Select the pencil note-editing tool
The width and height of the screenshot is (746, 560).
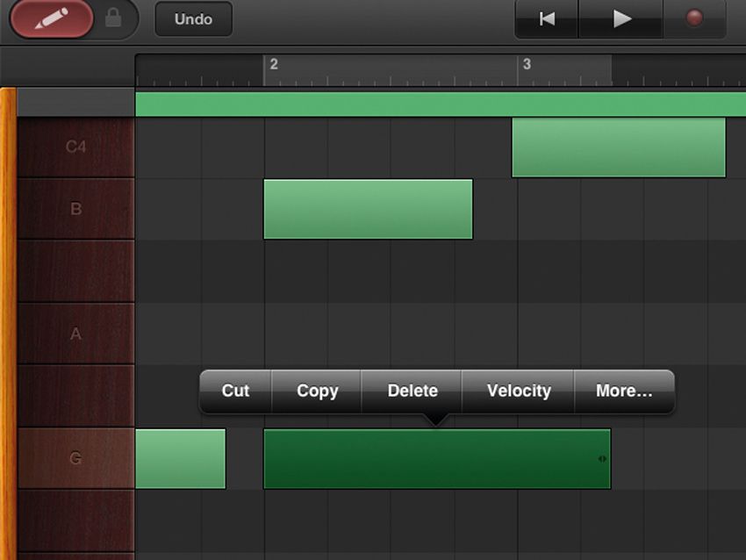point(51,18)
